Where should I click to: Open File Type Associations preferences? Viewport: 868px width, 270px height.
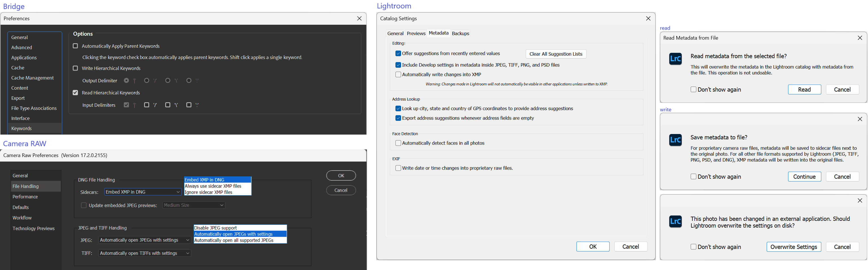pos(35,108)
